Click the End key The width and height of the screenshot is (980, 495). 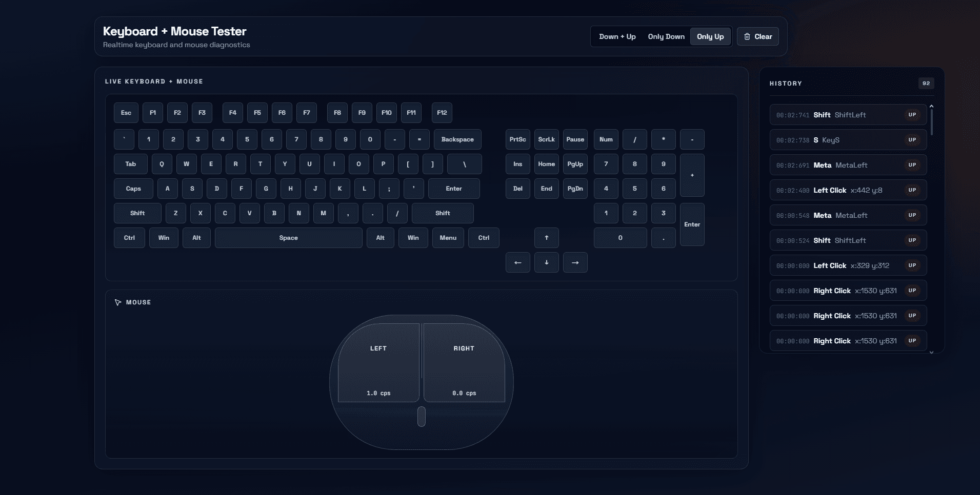point(547,189)
